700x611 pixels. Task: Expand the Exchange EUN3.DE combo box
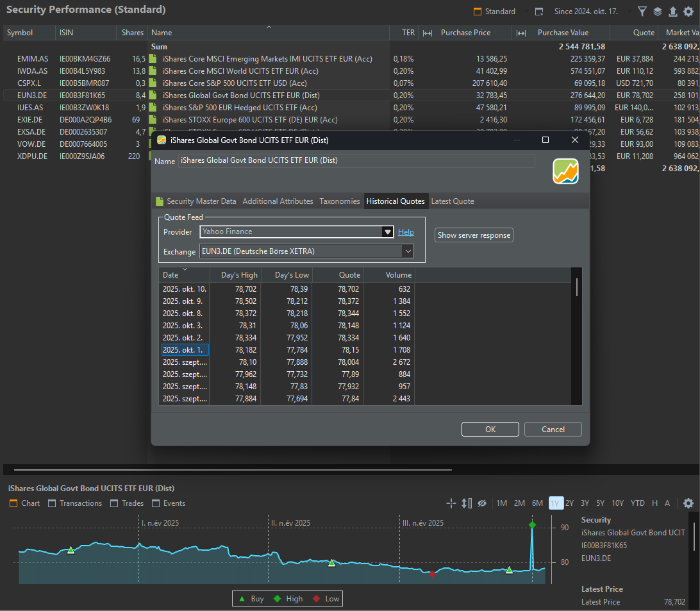tap(407, 251)
